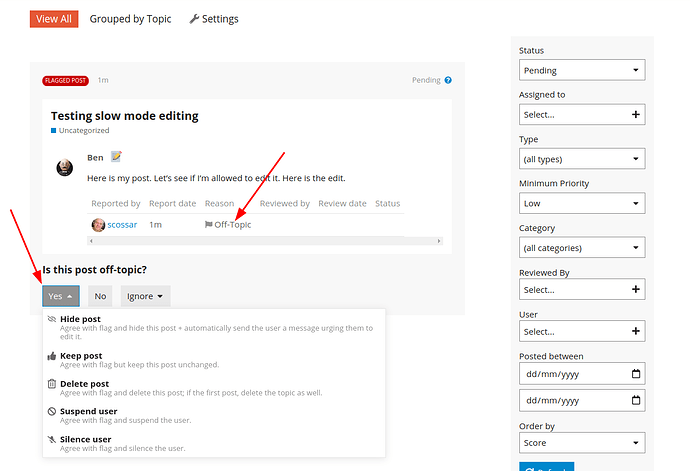Collapse the Yes dropdown button
Image resolution: width=690 pixels, height=471 pixels.
coord(61,296)
